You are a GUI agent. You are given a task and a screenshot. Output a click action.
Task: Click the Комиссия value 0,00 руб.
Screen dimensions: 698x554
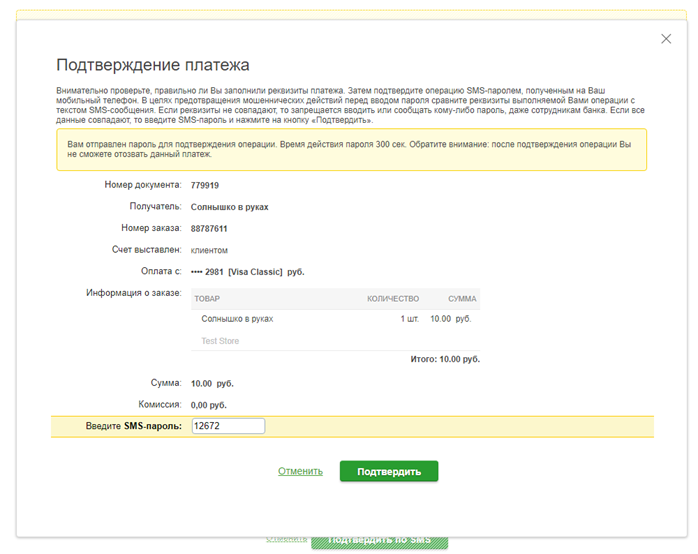click(209, 405)
